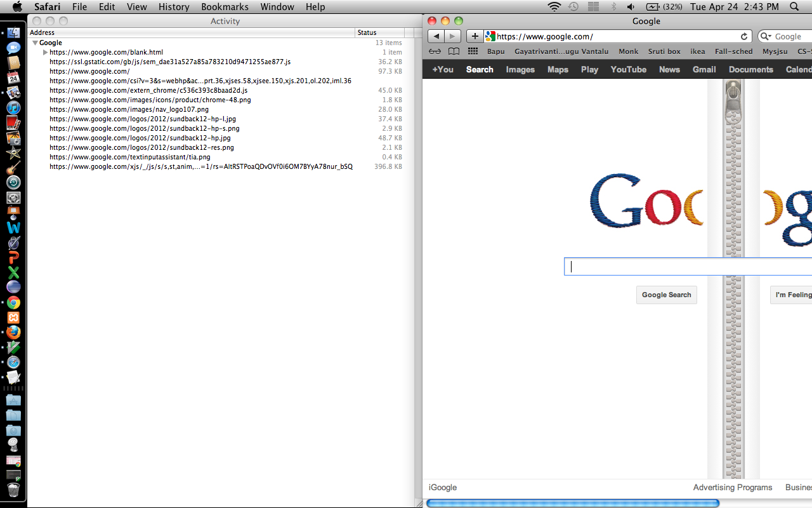Launch GarageBand guitar icon in Dock
This screenshot has width=812, height=508.
click(13, 168)
